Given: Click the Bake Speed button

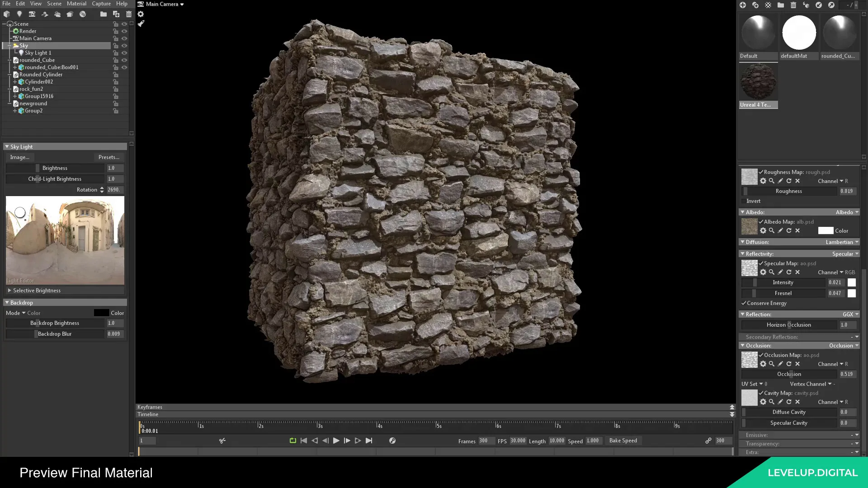Looking at the screenshot, I should click(x=623, y=441).
